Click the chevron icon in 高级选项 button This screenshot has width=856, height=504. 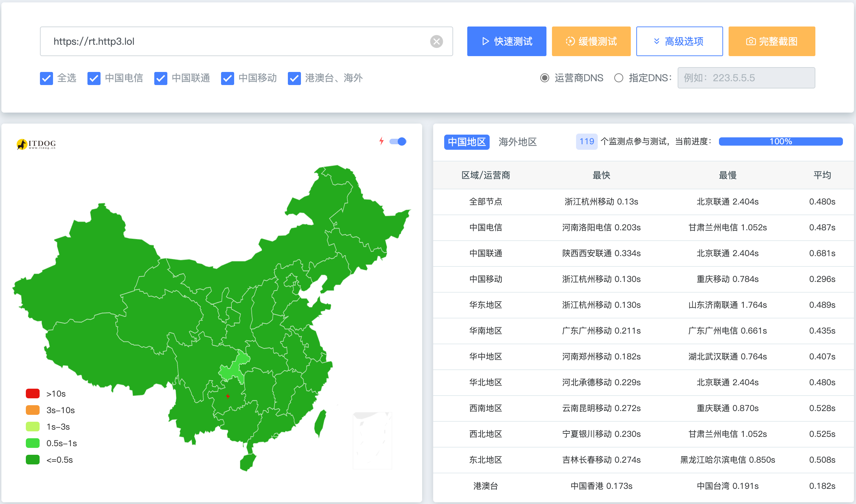click(x=657, y=41)
